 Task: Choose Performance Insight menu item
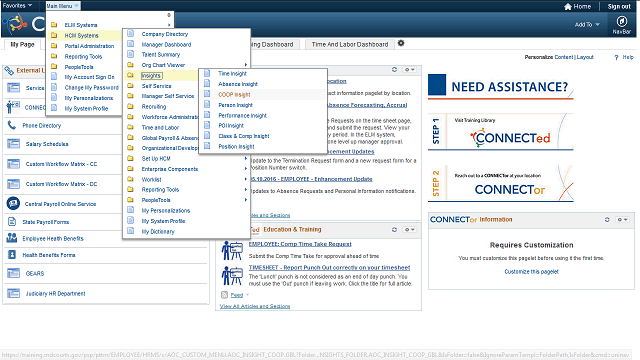[x=242, y=115]
